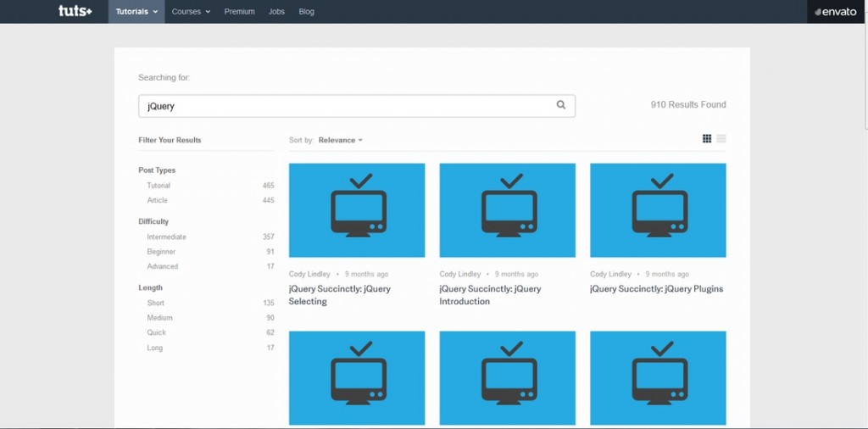Open jQuery Introduction tutorial thumbnail
The image size is (868, 429).
pos(508,209)
